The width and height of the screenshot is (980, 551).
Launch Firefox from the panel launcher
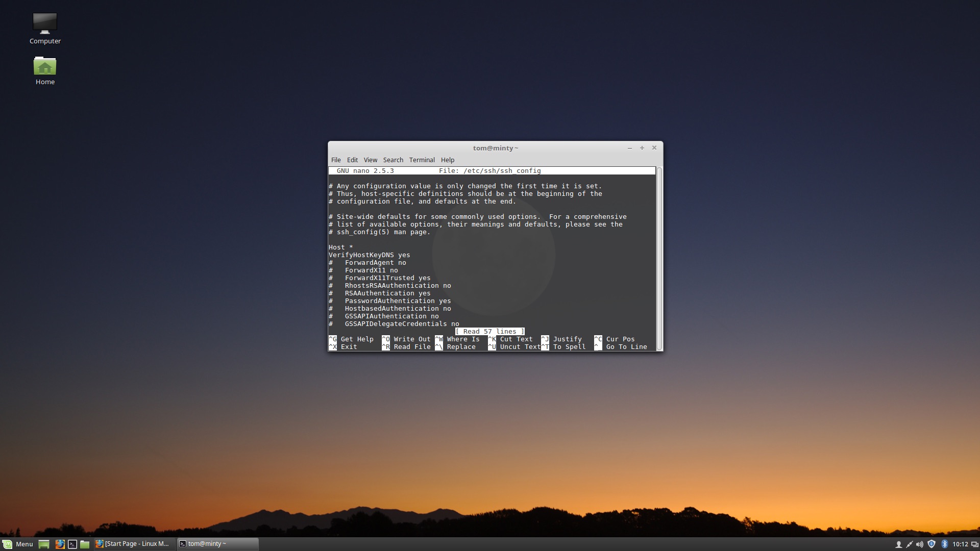click(x=60, y=544)
